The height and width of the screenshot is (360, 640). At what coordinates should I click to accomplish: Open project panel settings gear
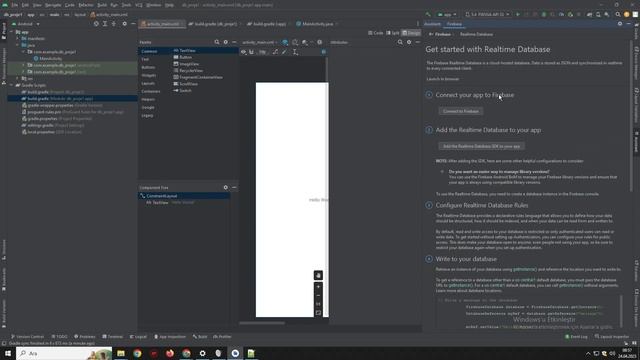pos(124,24)
